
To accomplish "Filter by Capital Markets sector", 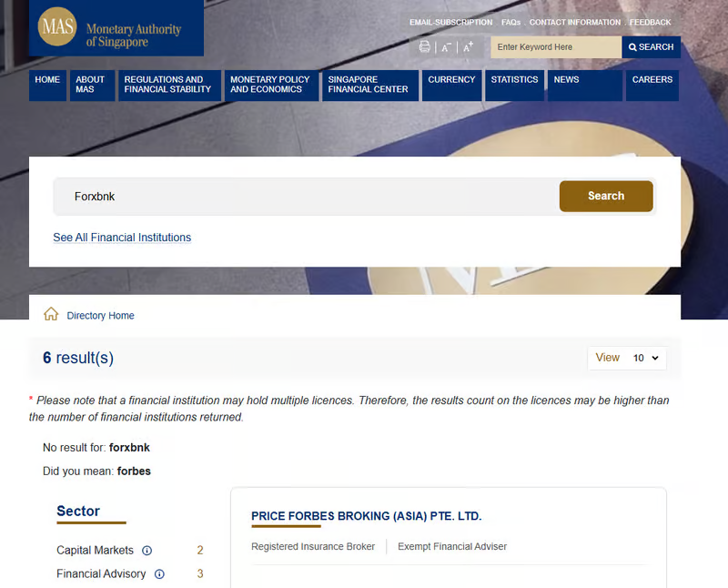I will tap(95, 551).
